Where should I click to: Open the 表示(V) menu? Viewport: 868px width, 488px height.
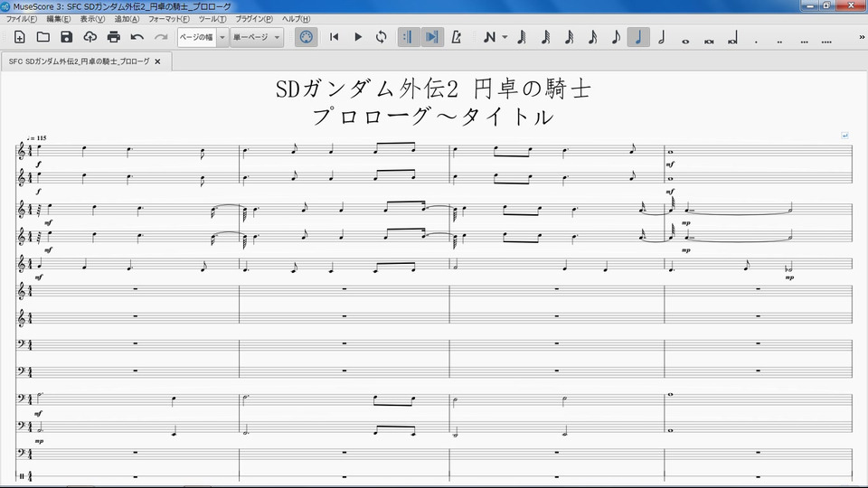pyautogui.click(x=92, y=19)
